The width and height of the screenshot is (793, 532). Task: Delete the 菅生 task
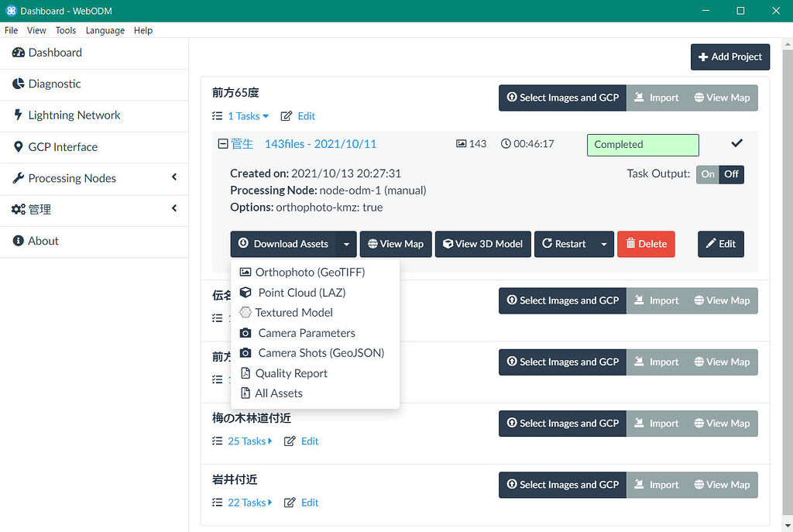tap(646, 244)
